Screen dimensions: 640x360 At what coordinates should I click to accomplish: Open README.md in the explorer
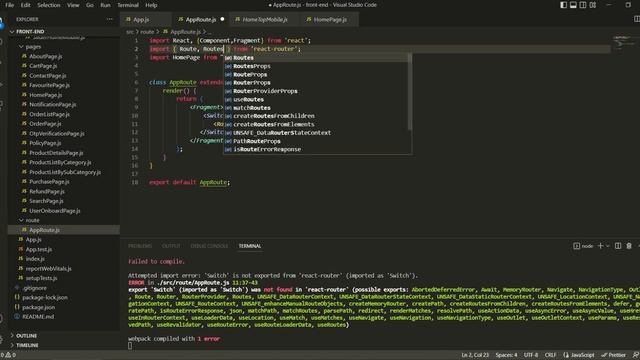coord(38,316)
